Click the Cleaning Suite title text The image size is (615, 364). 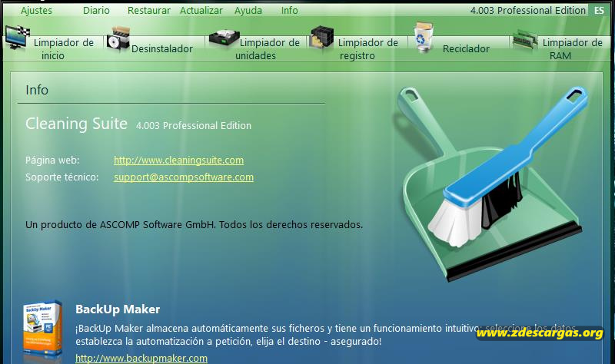tap(76, 124)
